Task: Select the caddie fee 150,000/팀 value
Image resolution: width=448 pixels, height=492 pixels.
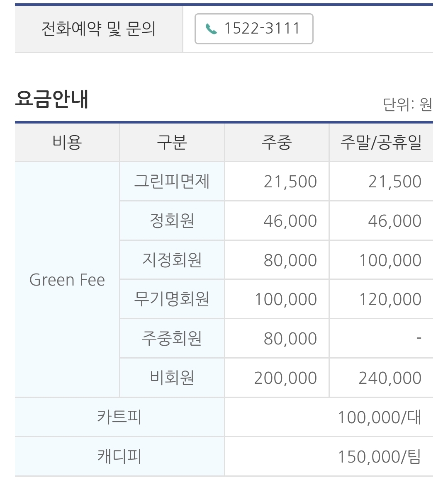Action: point(379,456)
